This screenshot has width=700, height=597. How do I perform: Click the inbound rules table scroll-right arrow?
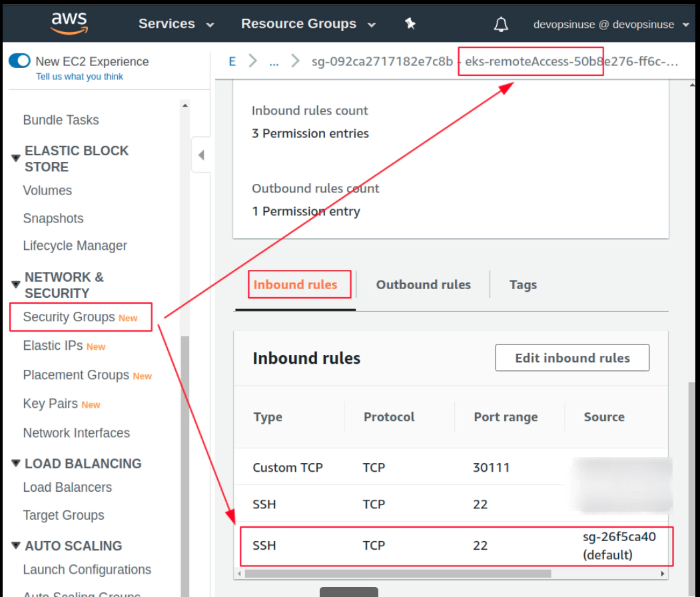[x=663, y=573]
